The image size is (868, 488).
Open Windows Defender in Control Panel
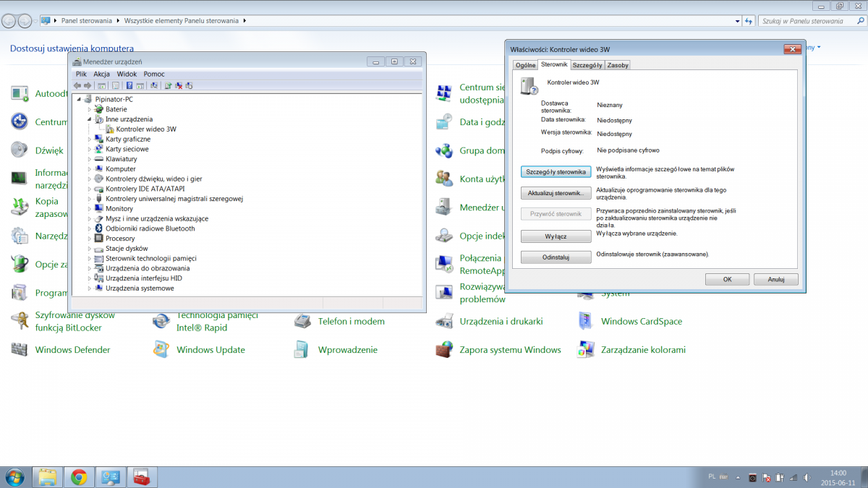[x=72, y=350]
